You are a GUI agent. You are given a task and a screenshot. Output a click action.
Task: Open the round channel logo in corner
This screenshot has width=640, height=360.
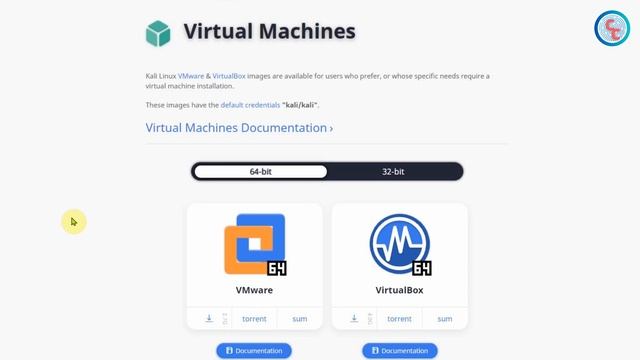point(612,28)
